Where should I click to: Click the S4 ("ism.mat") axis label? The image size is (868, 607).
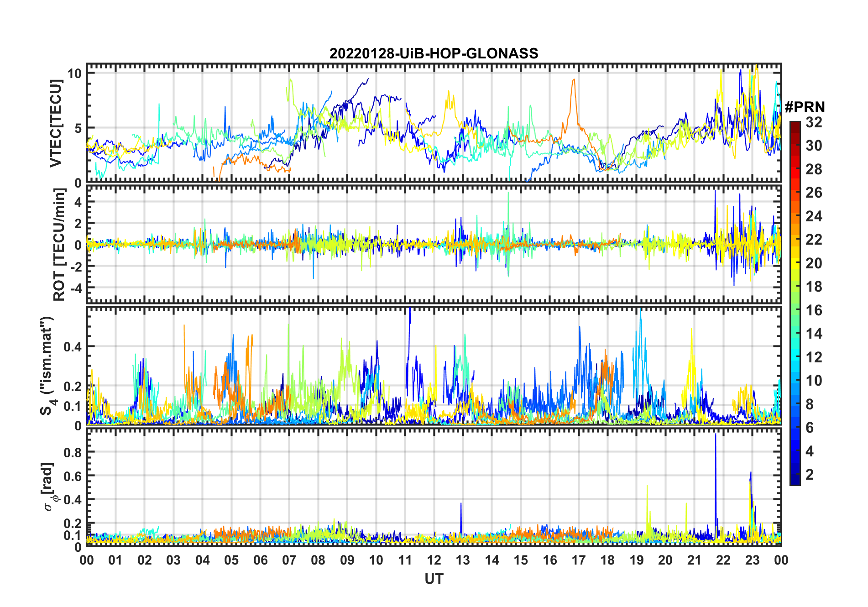point(47,366)
